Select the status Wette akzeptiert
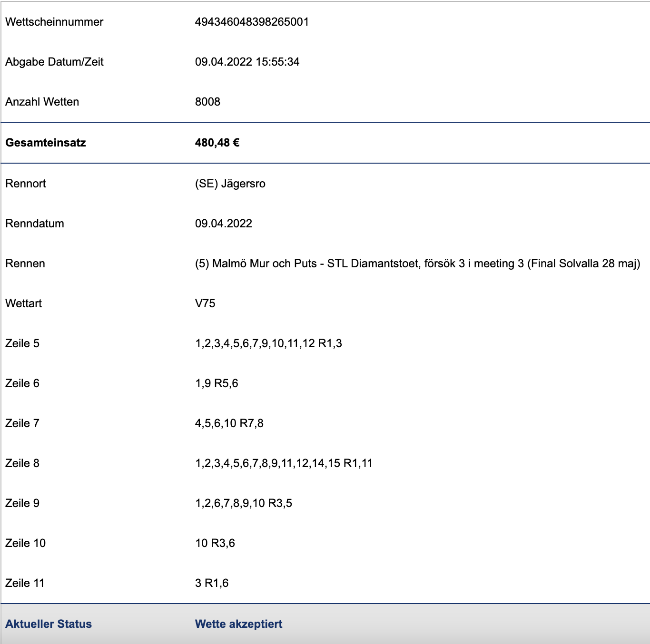This screenshot has width=650, height=644. 239,624
